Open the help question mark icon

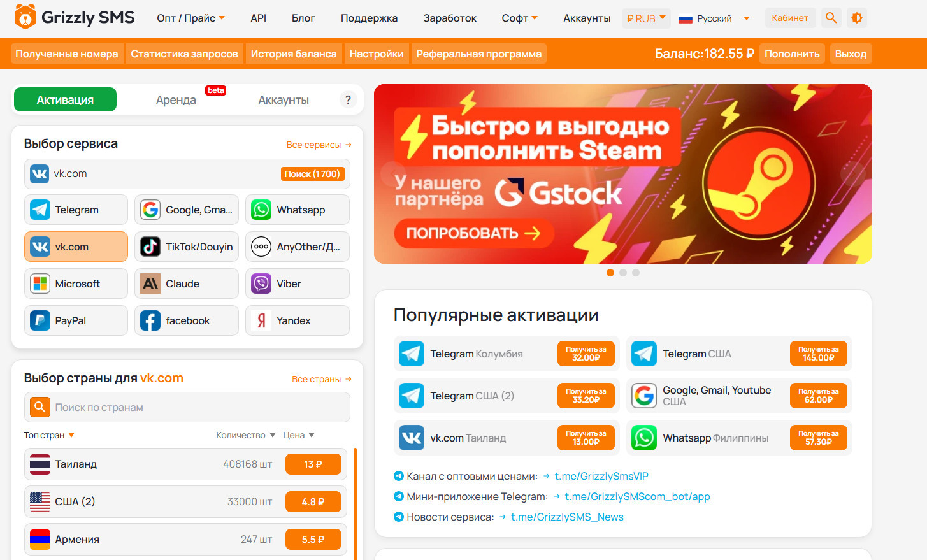(x=348, y=99)
